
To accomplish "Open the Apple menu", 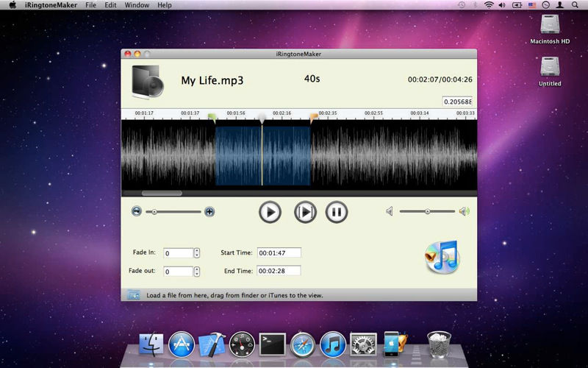I will click(12, 5).
